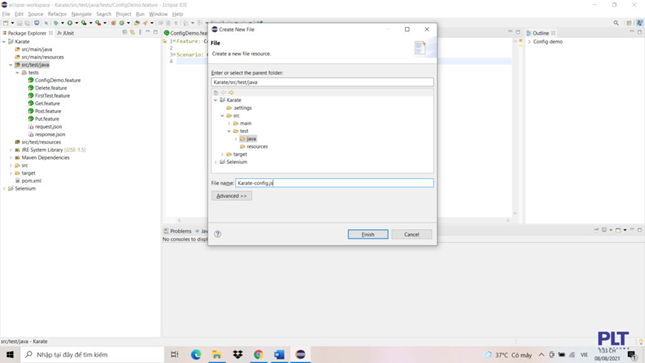Click the Cancel button

click(x=411, y=234)
